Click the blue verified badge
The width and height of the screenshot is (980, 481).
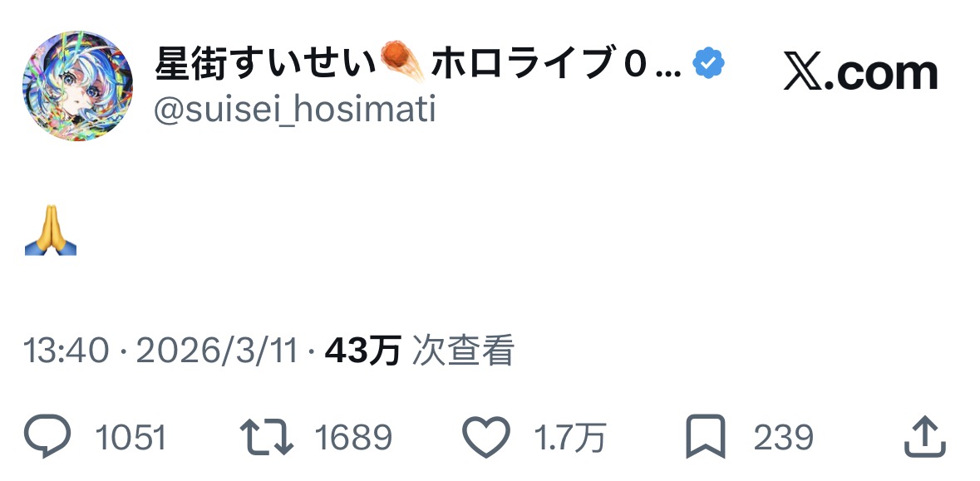[709, 63]
